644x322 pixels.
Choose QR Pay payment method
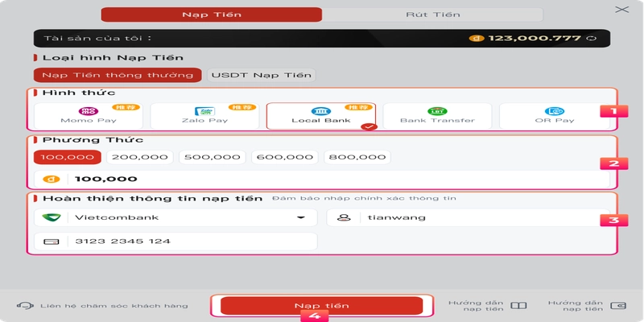pyautogui.click(x=554, y=116)
